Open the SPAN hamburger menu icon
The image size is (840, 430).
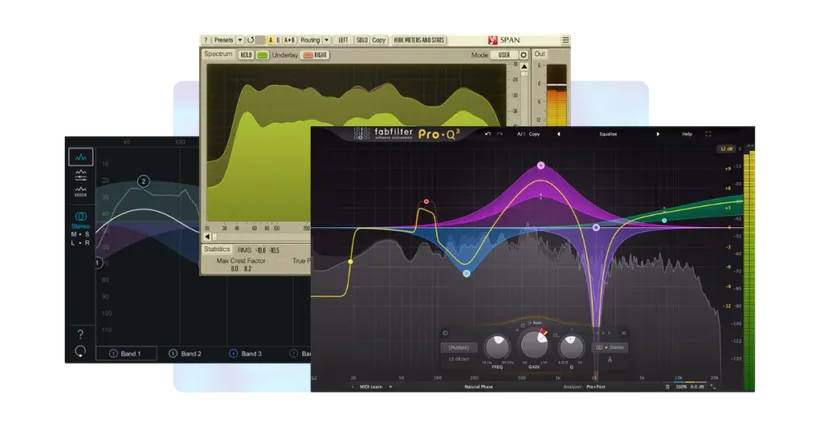point(565,40)
